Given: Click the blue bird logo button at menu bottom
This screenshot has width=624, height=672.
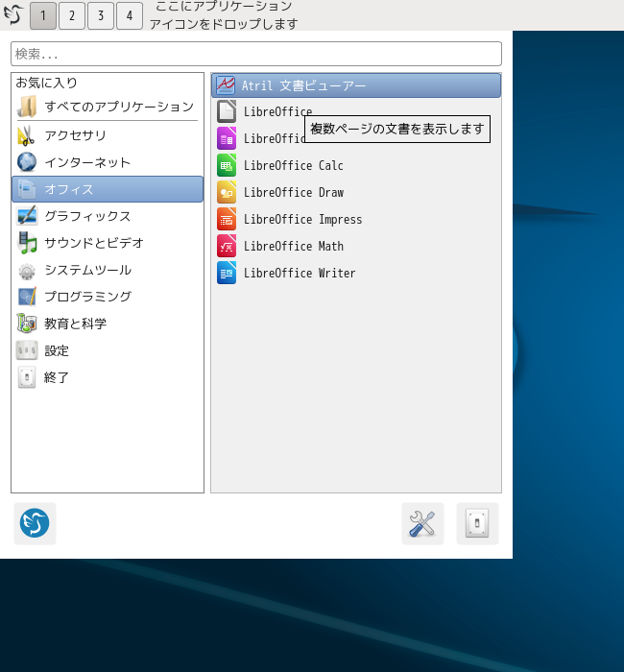Looking at the screenshot, I should click(x=35, y=523).
